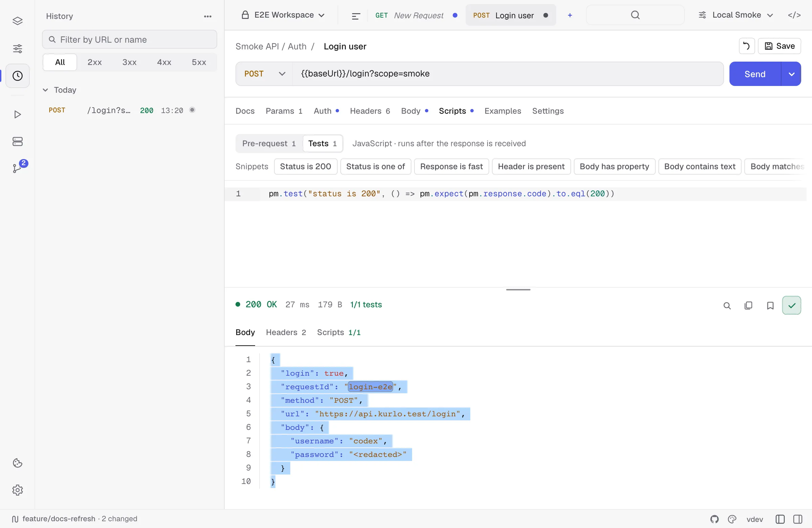Open the Local Smoke environment dropdown

click(736, 15)
